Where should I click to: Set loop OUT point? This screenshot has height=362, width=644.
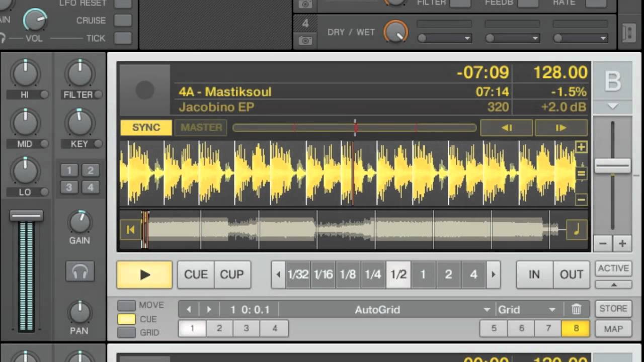[572, 275]
